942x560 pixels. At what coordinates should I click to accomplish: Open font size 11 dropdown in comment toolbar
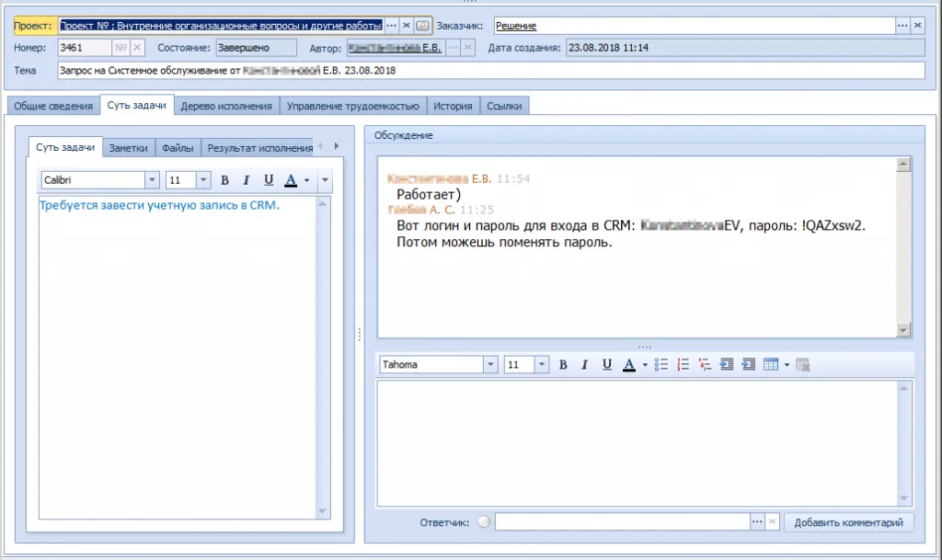pyautogui.click(x=542, y=365)
